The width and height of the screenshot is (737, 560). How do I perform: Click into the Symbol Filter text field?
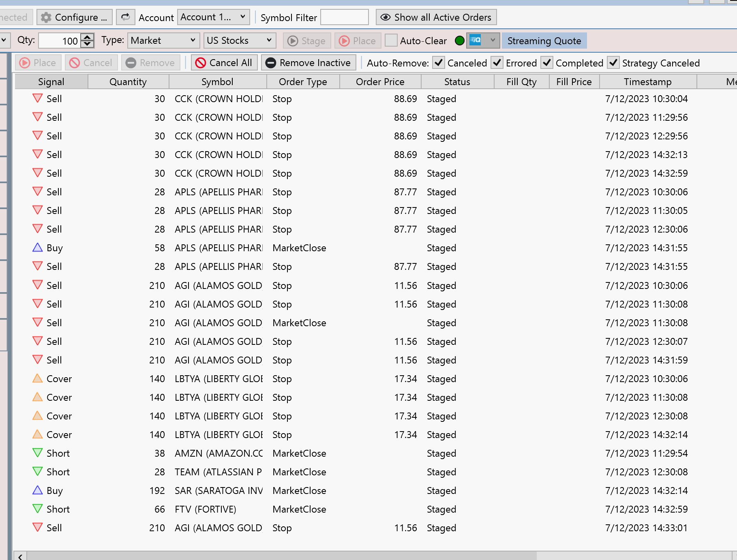(x=344, y=17)
